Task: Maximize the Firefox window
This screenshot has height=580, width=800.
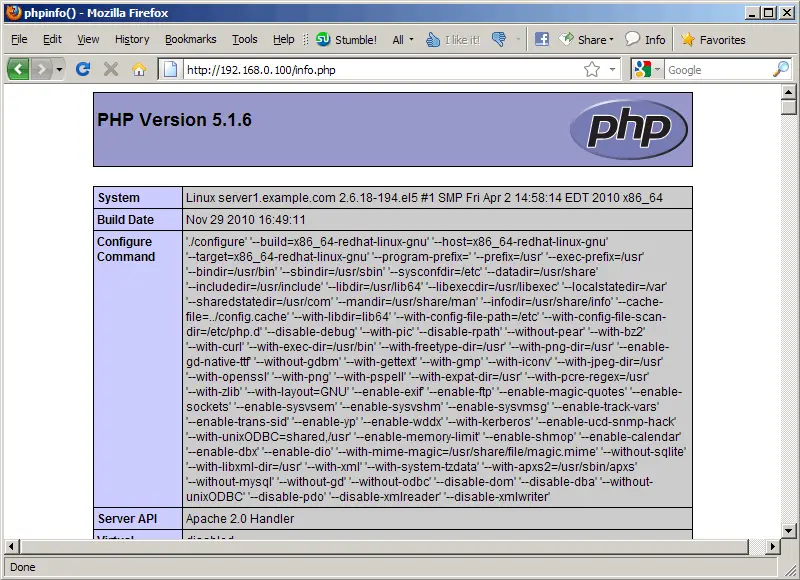Action: (769, 13)
